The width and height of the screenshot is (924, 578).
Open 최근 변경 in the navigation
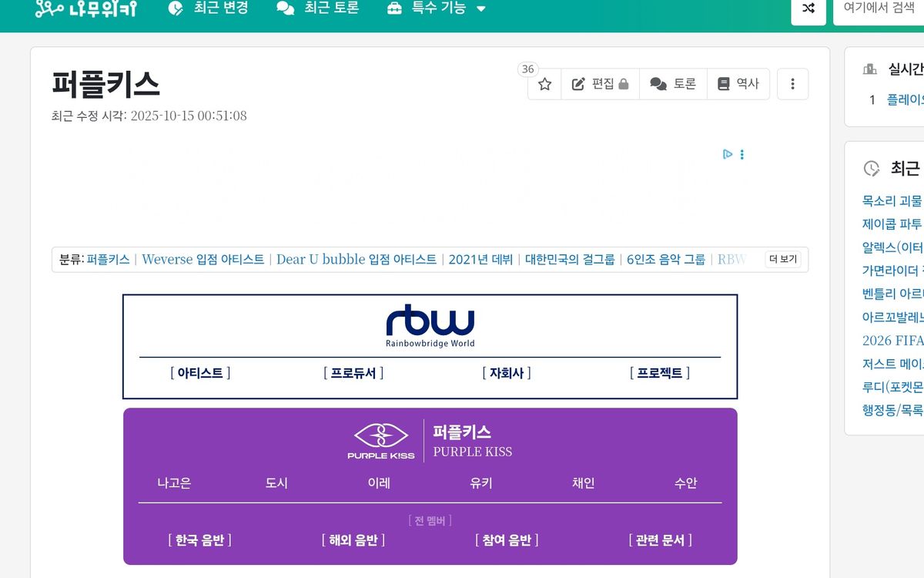[209, 8]
